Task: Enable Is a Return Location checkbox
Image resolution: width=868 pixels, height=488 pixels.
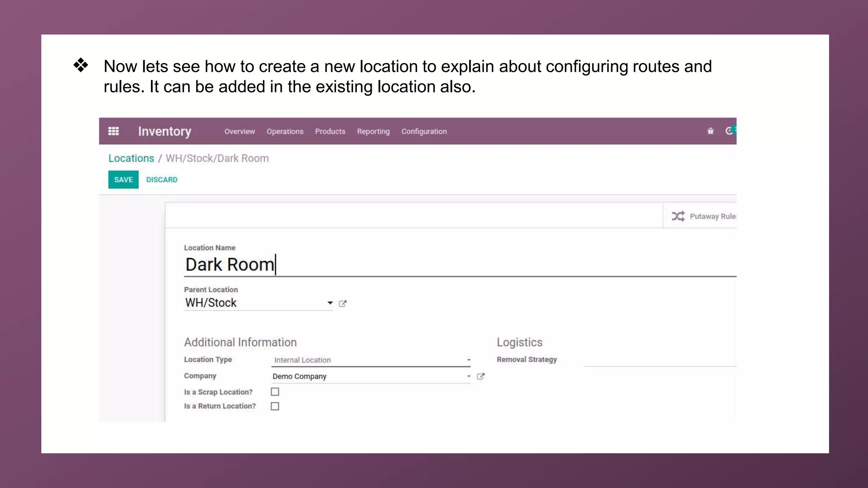Action: click(275, 406)
